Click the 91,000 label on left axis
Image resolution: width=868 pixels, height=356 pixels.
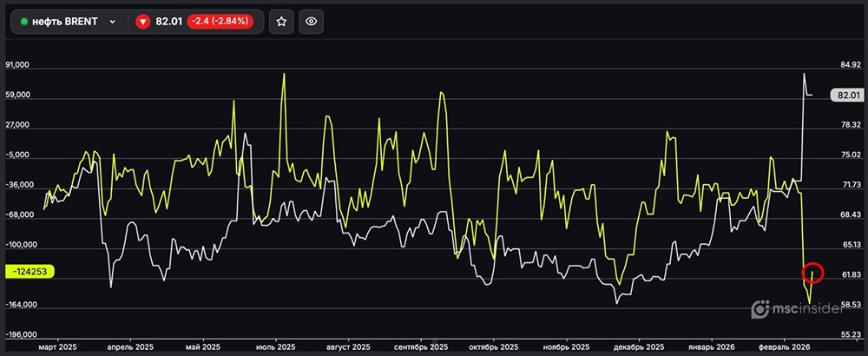tap(17, 65)
